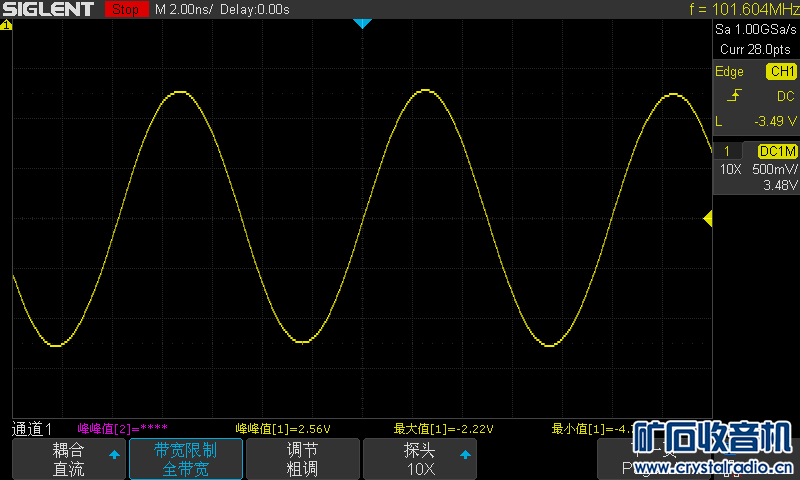Click the DC trigger coupling label
Screen dimensions: 800x480
coord(785,96)
